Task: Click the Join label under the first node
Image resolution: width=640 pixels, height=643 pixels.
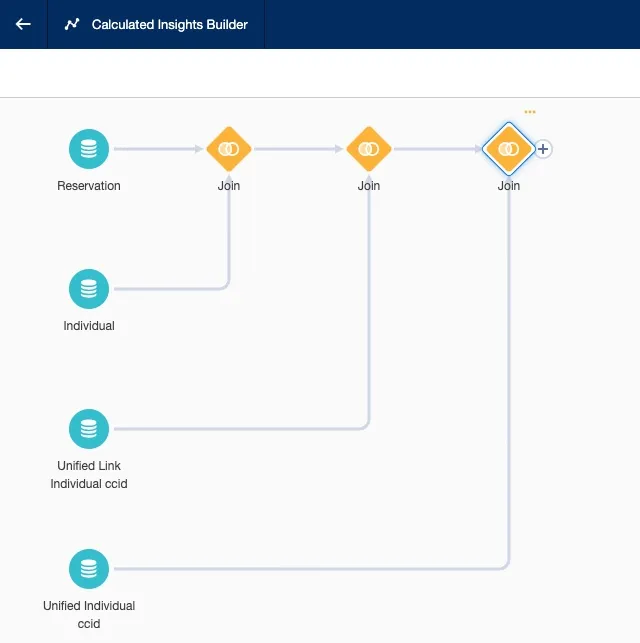Action: (x=229, y=186)
